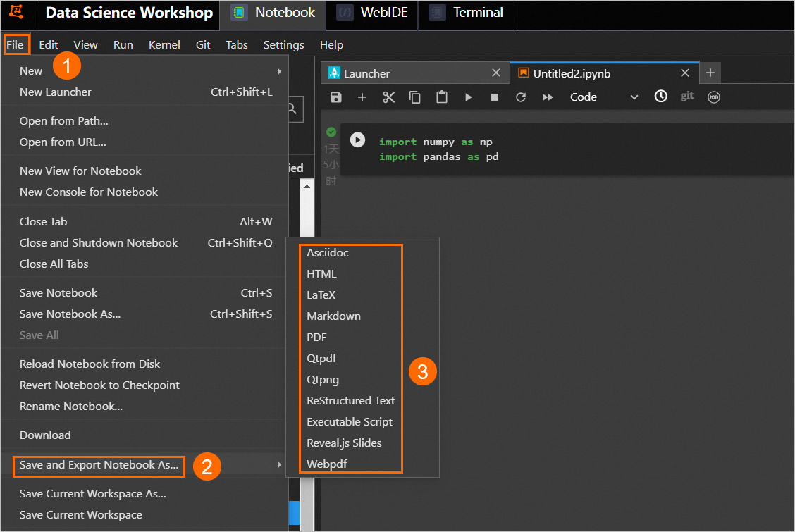This screenshot has height=532, width=795.
Task: Open the Kernel menu
Action: (164, 45)
